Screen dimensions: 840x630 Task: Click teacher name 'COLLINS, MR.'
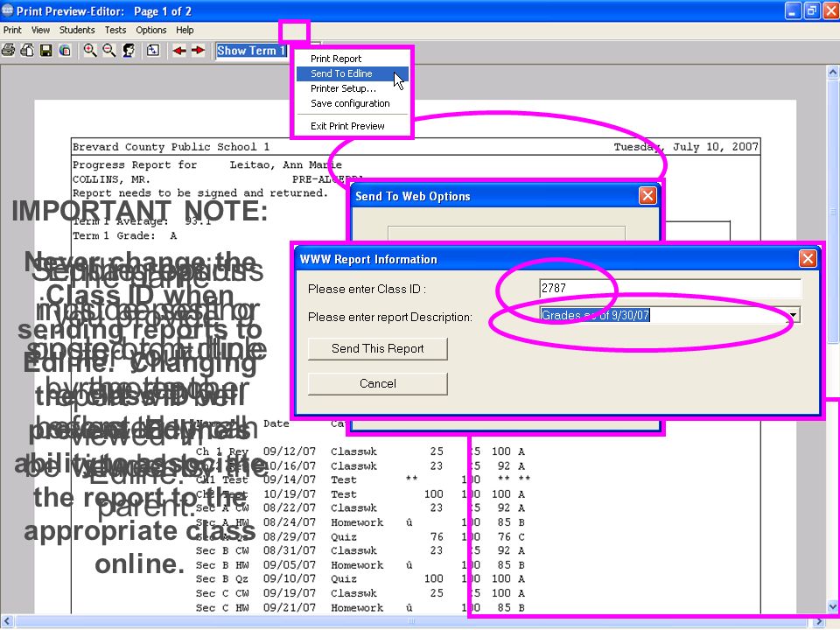[111, 178]
